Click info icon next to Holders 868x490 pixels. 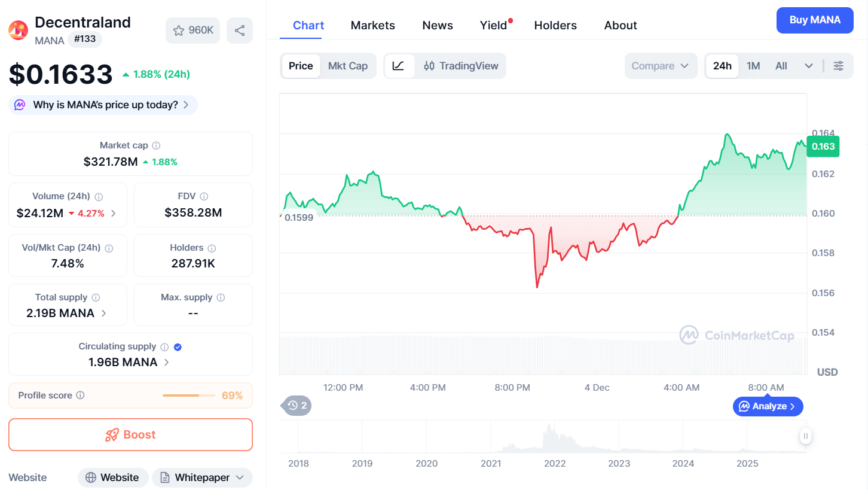pos(212,248)
